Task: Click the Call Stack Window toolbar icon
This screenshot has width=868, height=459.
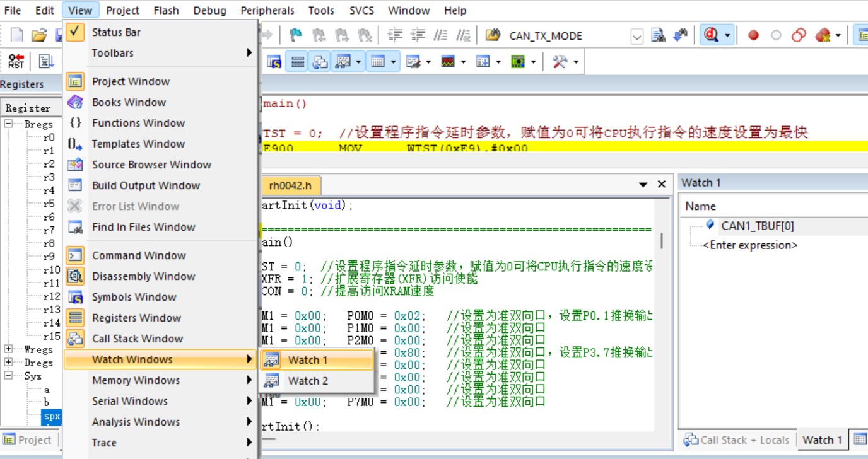Action: coord(320,61)
